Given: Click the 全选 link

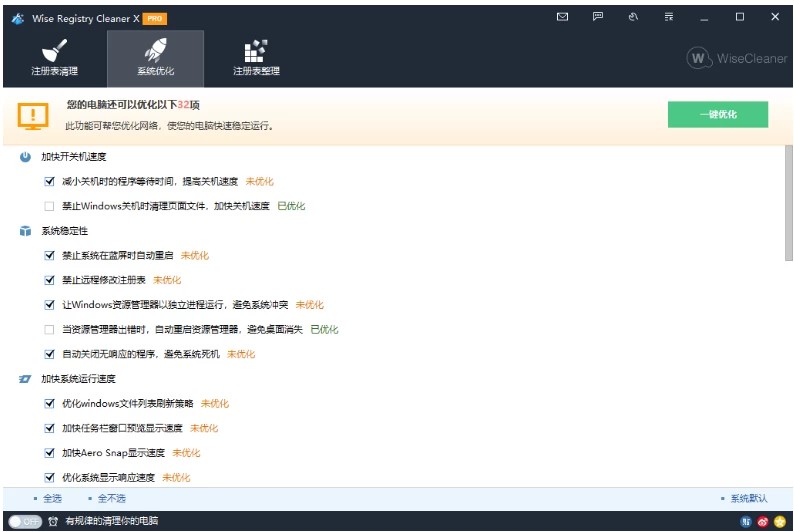Looking at the screenshot, I should [51, 498].
